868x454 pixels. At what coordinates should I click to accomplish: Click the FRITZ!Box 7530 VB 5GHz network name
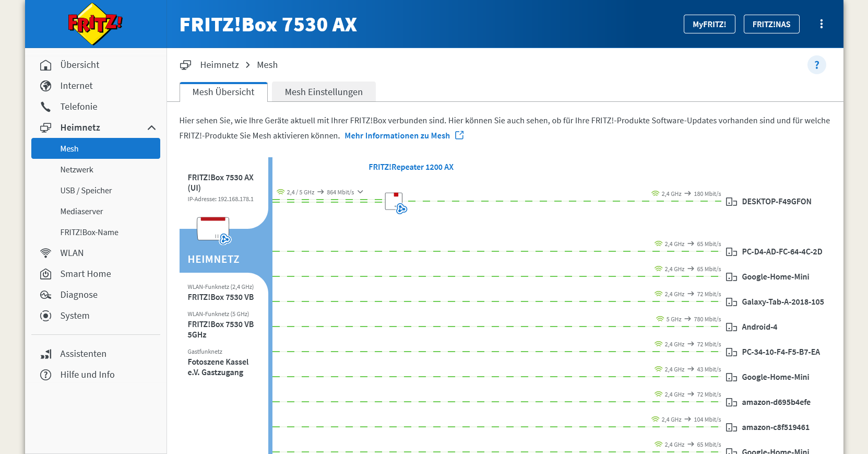pos(221,330)
